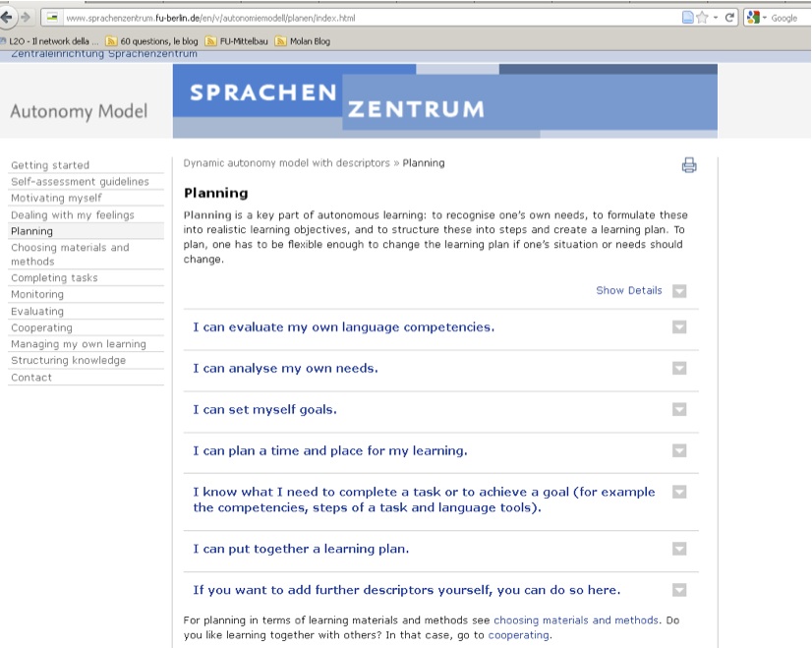The height and width of the screenshot is (648, 812).
Task: Click the site identity icon in the URL bar
Action: 53,18
